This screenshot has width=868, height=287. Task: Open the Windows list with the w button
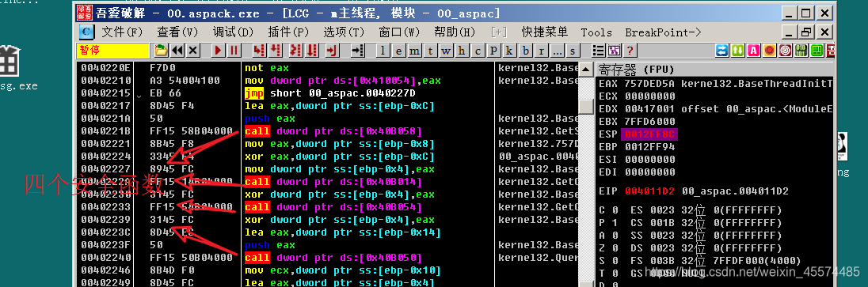point(446,51)
